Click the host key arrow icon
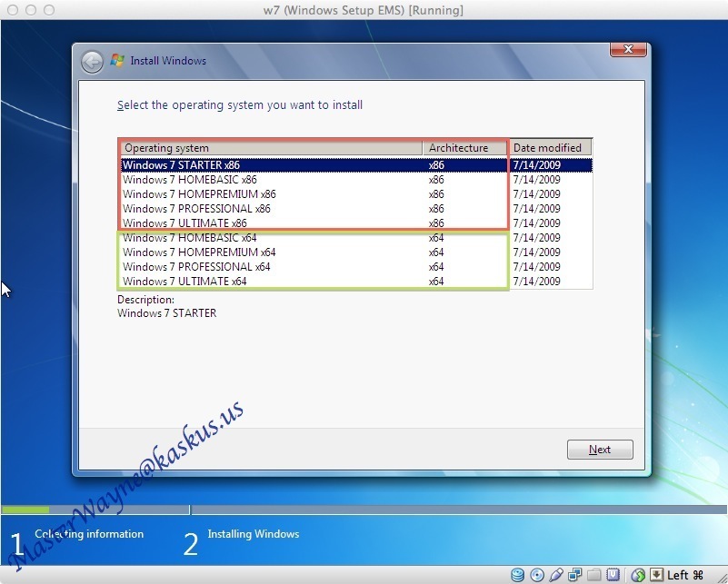This screenshot has height=584, width=728. coord(656,575)
